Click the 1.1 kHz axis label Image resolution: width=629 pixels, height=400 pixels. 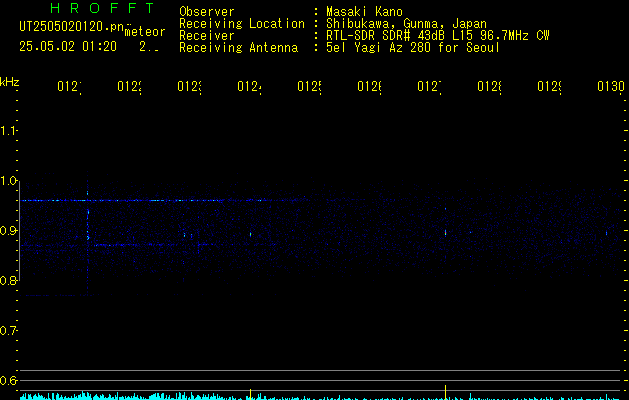(x=8, y=131)
